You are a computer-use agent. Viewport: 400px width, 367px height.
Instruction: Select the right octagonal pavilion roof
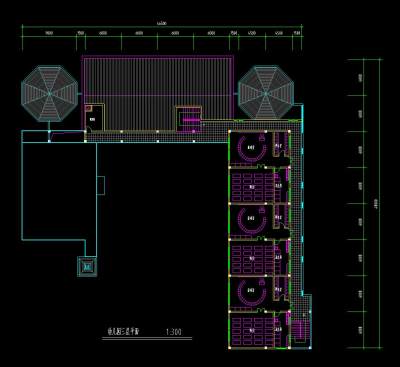pos(266,93)
